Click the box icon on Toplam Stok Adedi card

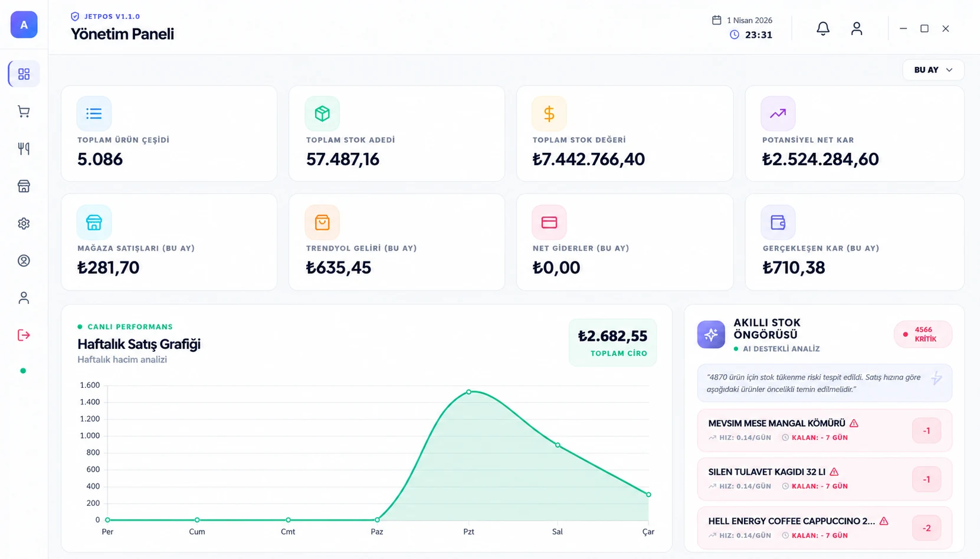pyautogui.click(x=322, y=113)
